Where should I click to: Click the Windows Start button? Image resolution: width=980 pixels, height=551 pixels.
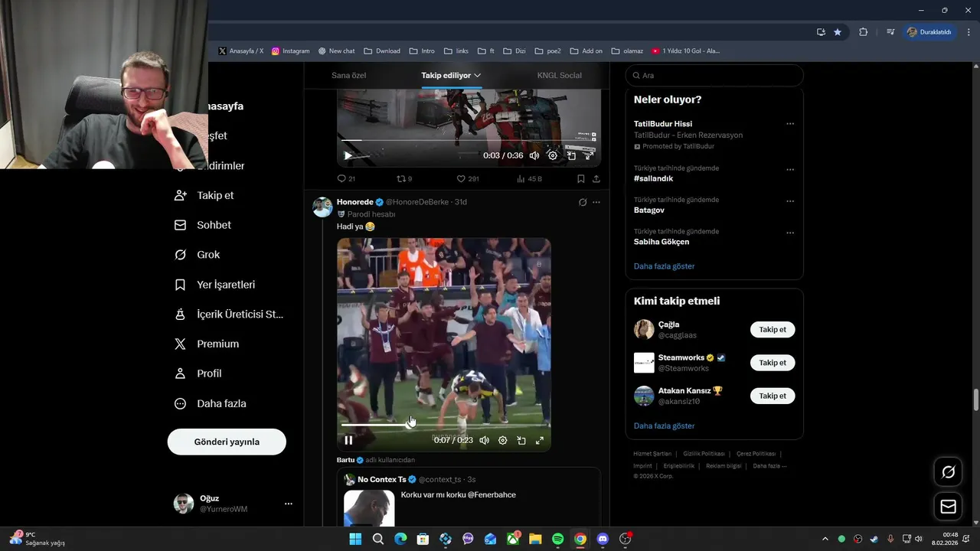pos(355,539)
